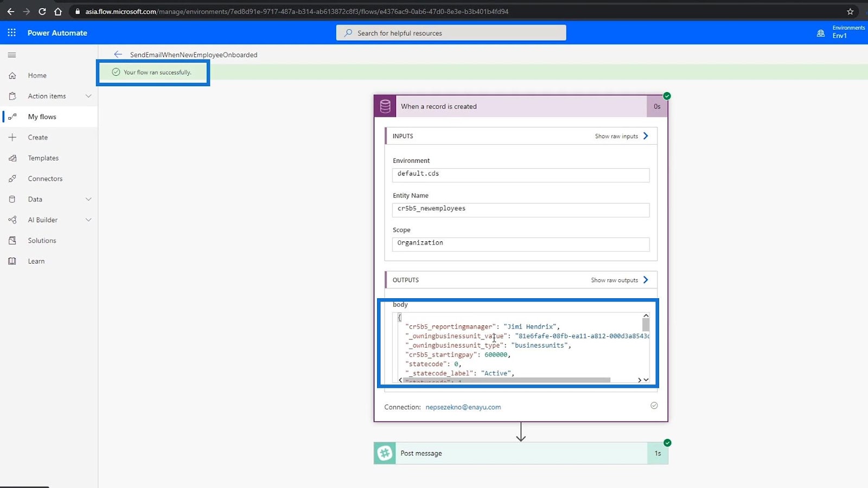This screenshot has width=868, height=488.
Task: Click the AI Builder icon
Action: tap(12, 220)
